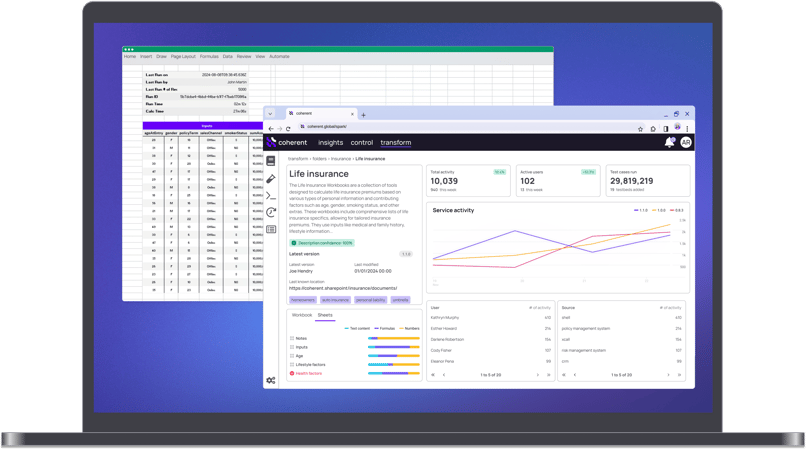Go to next page in User table
Viewport: 806px width, 449px height.
tap(538, 375)
